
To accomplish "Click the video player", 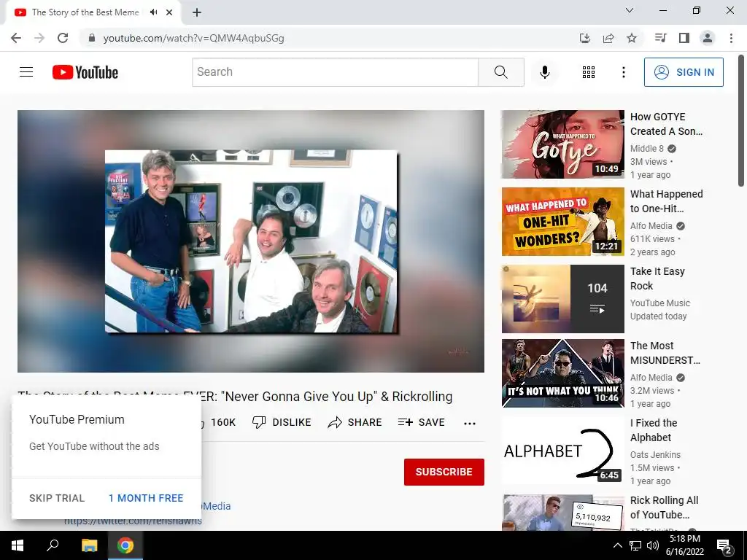I will coord(251,241).
